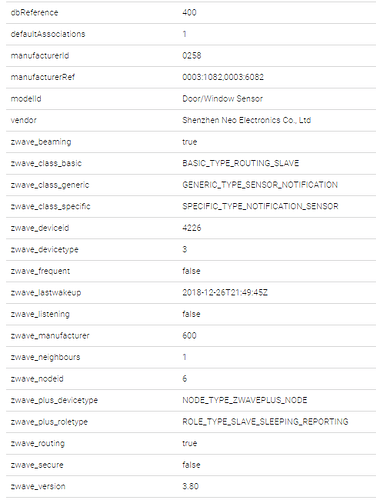Screen dimensions: 376x500
Task: Select the manufacturerId value 0258
Action: [x=192, y=56]
